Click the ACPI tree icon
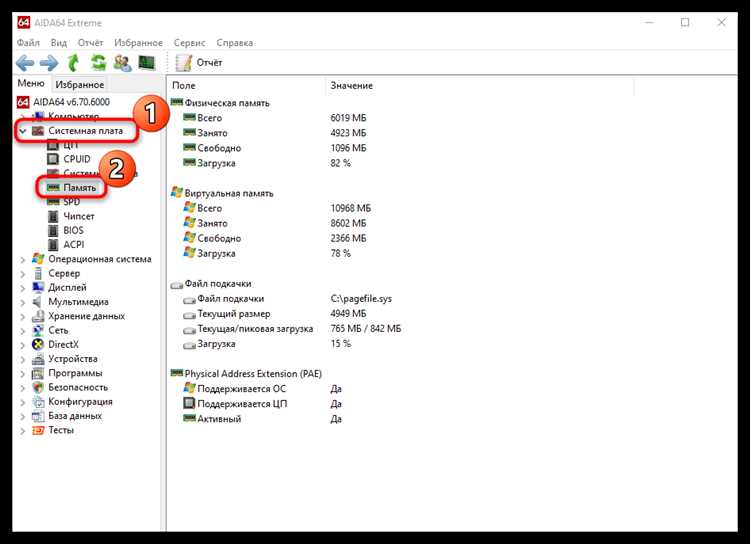Viewport: 750px width, 544px height. tap(53, 245)
